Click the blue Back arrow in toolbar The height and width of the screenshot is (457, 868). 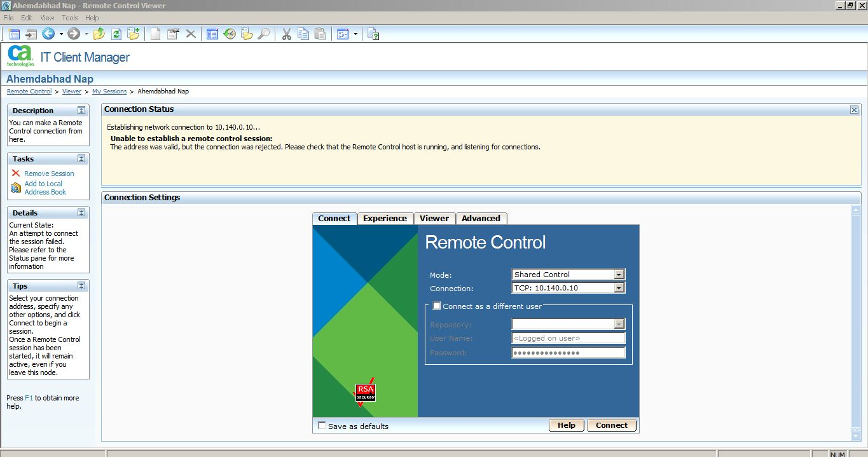[48, 34]
